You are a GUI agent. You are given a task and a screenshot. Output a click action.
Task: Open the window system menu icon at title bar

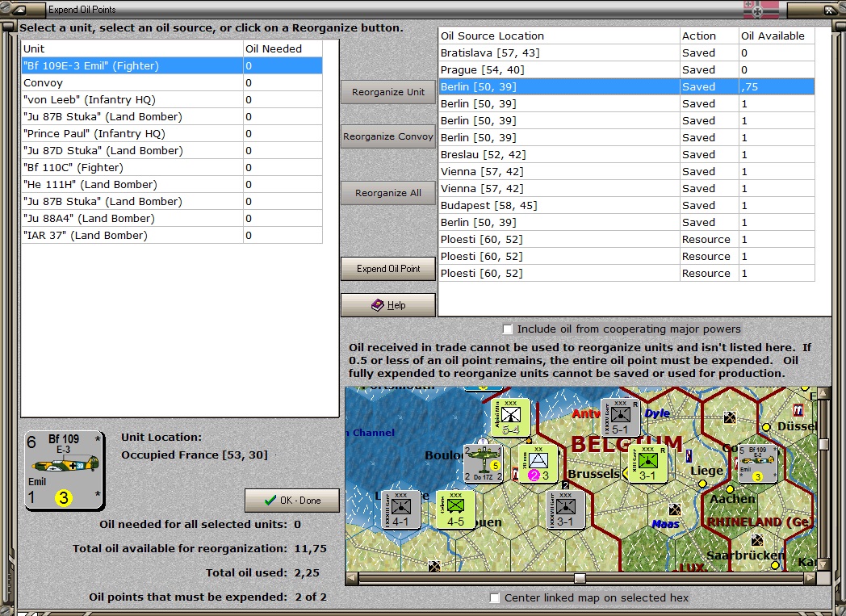(19, 10)
